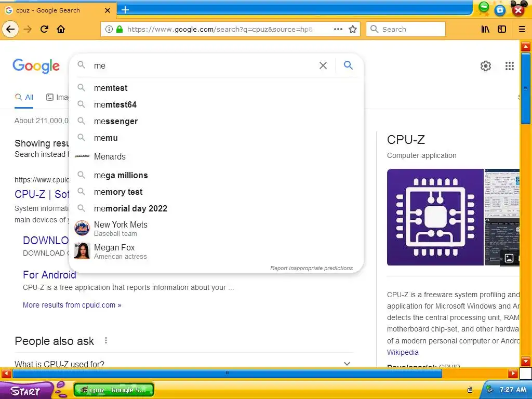Open page actions three-dot menu
The image size is (532, 399).
338,29
